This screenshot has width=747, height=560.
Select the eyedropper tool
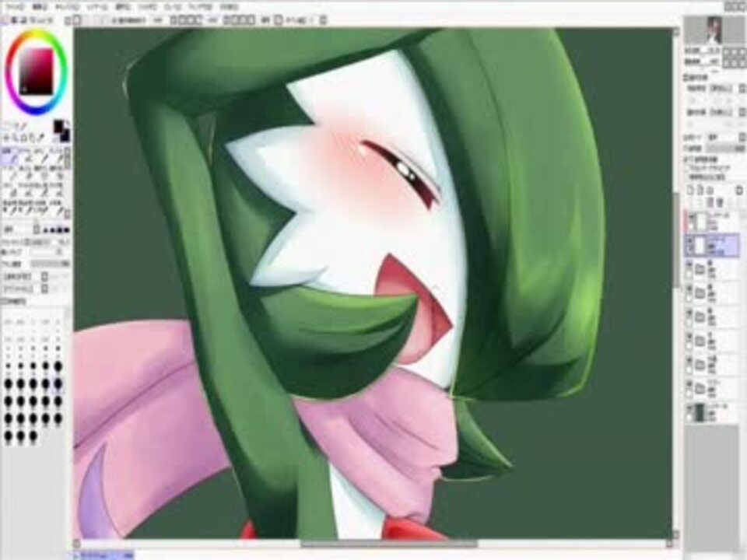coord(40,138)
